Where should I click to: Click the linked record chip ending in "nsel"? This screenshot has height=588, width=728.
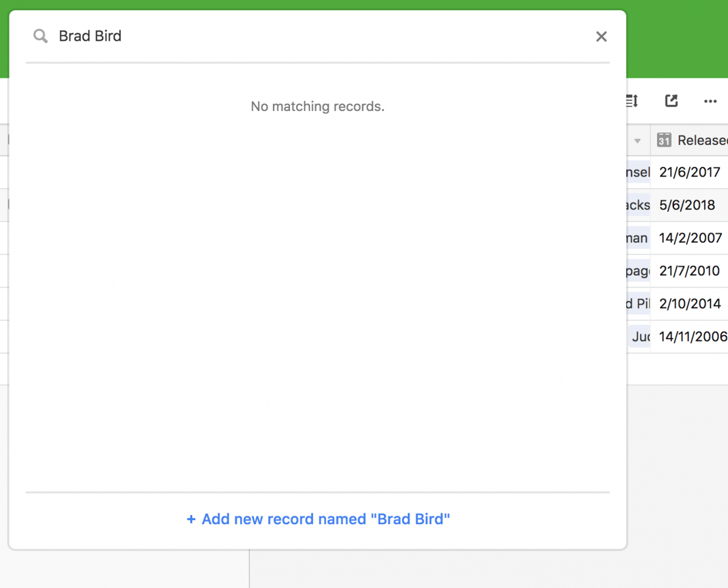coord(638,172)
